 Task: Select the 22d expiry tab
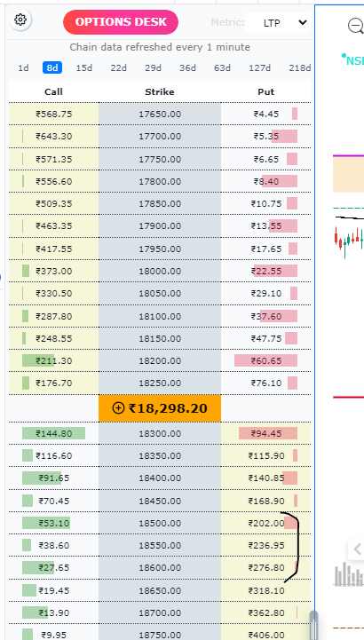pyautogui.click(x=118, y=67)
